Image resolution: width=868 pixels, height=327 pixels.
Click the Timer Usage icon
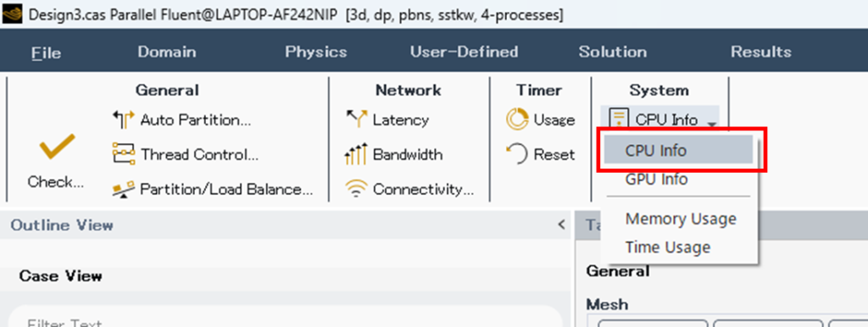click(x=517, y=119)
